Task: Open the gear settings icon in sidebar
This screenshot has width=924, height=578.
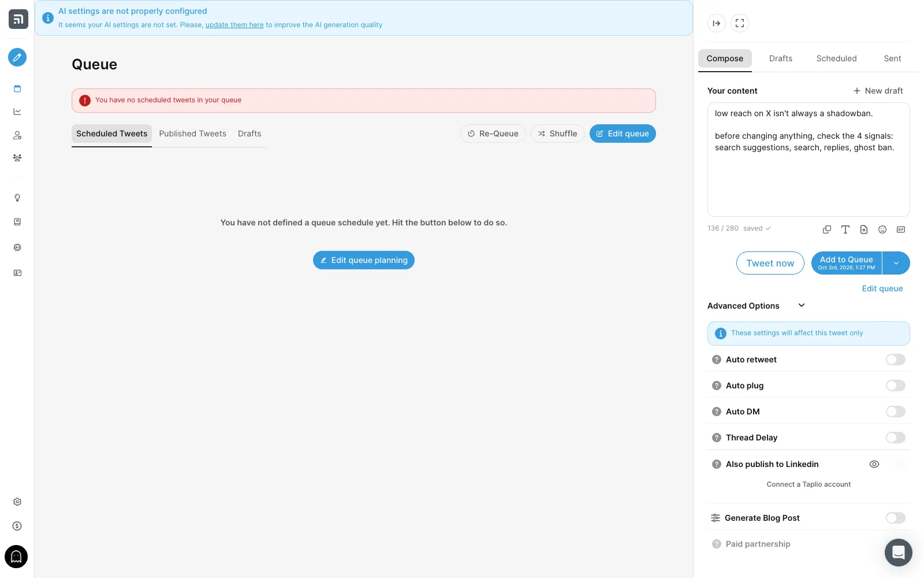Action: 17,502
